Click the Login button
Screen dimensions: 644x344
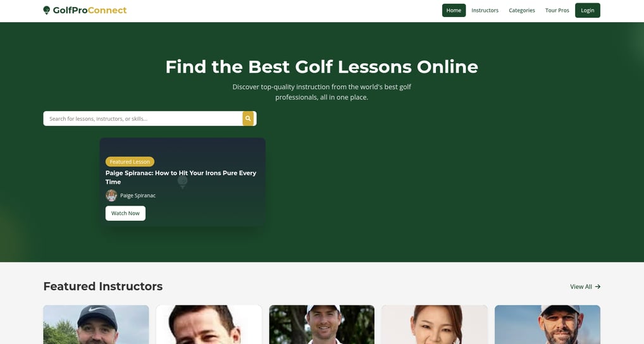click(x=587, y=10)
